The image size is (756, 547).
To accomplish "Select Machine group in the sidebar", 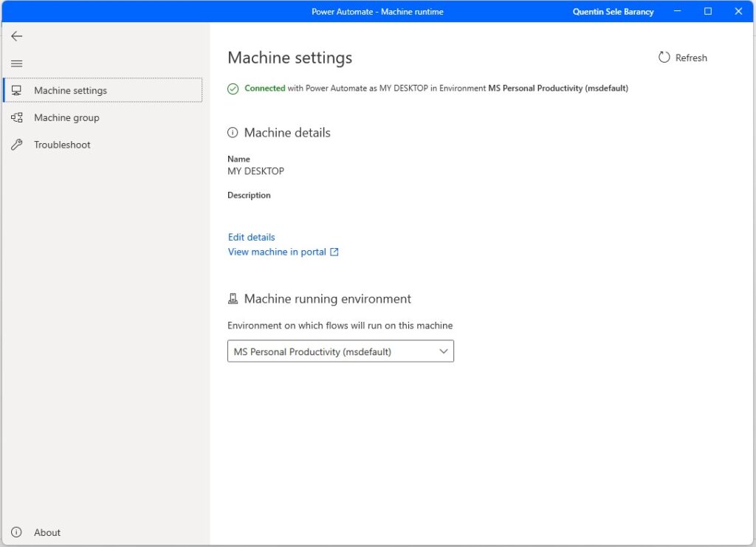I will [66, 117].
